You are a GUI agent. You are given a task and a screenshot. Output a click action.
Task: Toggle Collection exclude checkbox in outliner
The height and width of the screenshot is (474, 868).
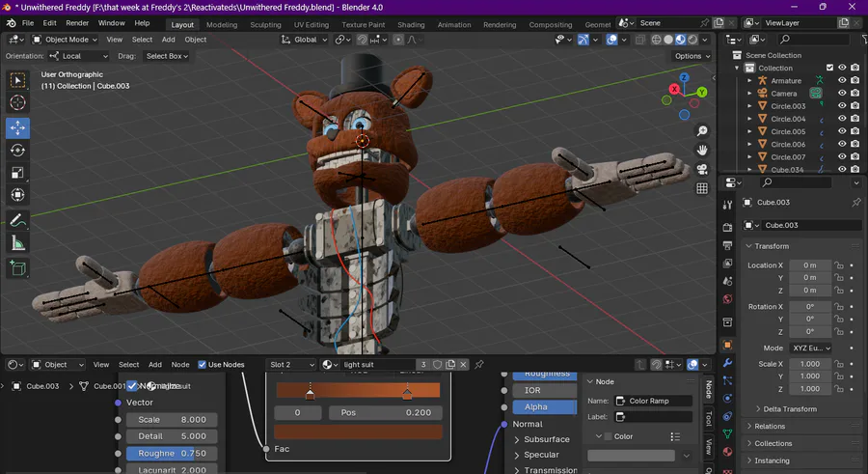829,68
